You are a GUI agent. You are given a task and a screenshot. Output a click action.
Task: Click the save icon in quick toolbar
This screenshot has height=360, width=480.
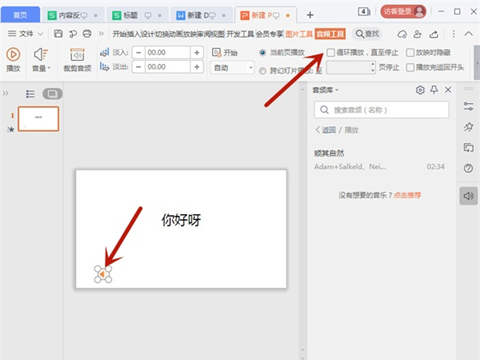click(58, 34)
